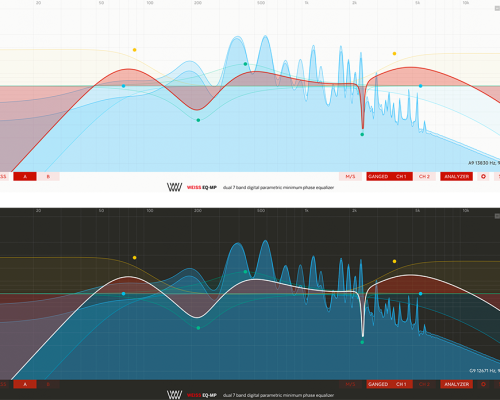Click the 'WEISS EQ-MP' title in dark theme
The image size is (500, 400).
202,395
